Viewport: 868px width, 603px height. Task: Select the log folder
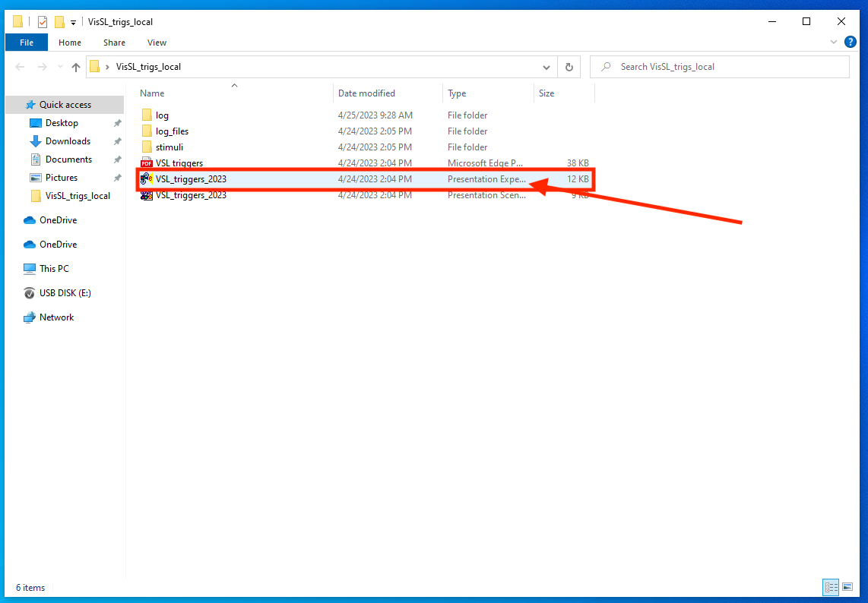click(162, 115)
